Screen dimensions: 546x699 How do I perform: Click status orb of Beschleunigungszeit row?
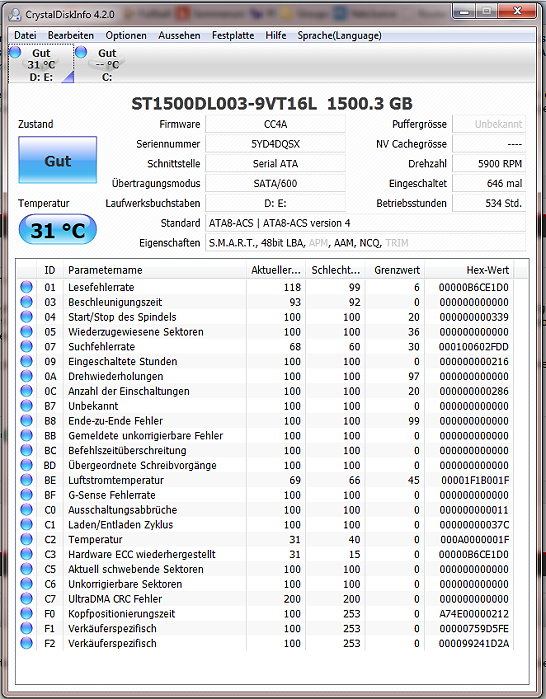[26, 302]
